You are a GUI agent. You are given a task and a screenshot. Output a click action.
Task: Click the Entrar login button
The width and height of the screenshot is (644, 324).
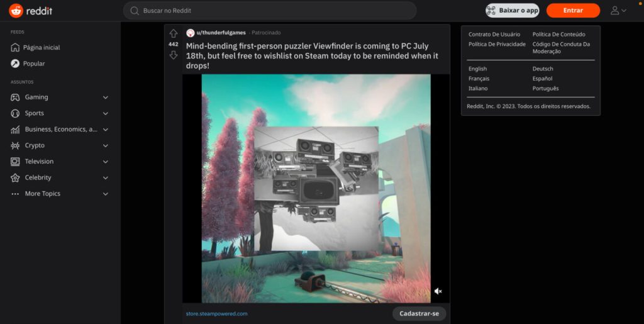pyautogui.click(x=573, y=11)
